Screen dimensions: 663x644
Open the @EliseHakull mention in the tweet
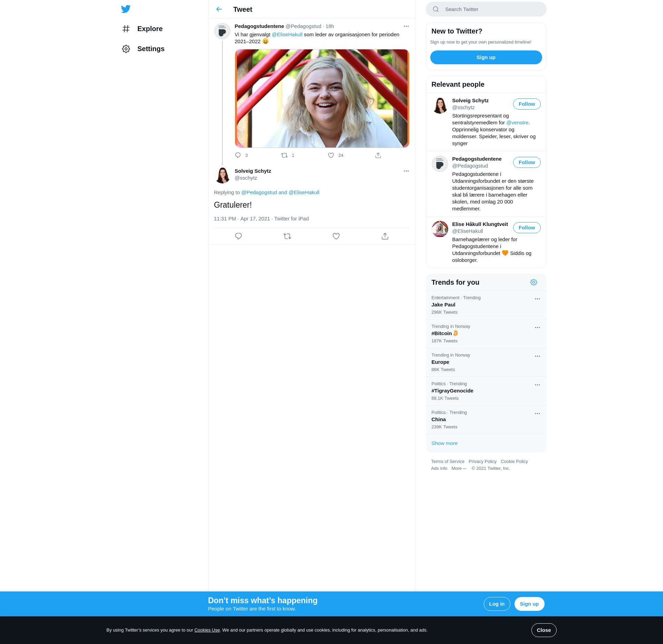tap(287, 35)
